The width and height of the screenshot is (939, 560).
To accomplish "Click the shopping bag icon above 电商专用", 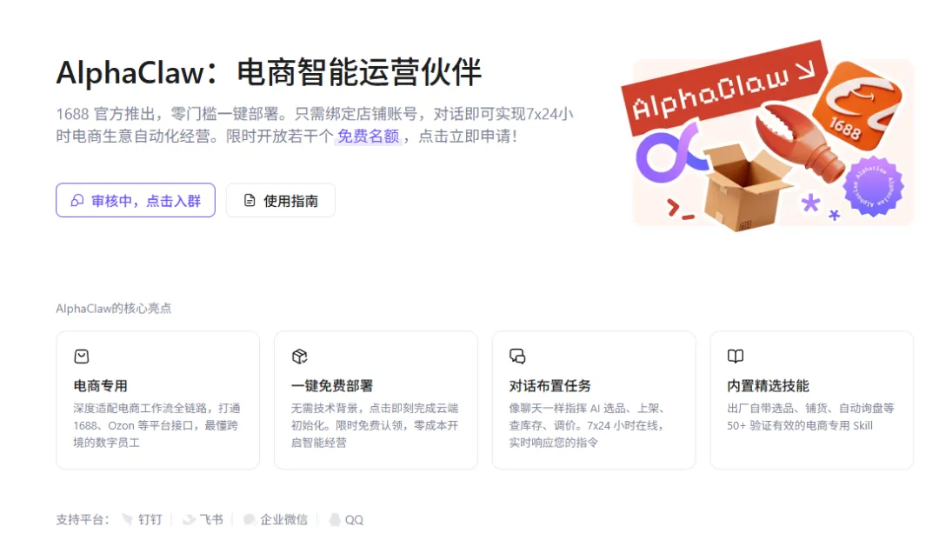I will [82, 357].
